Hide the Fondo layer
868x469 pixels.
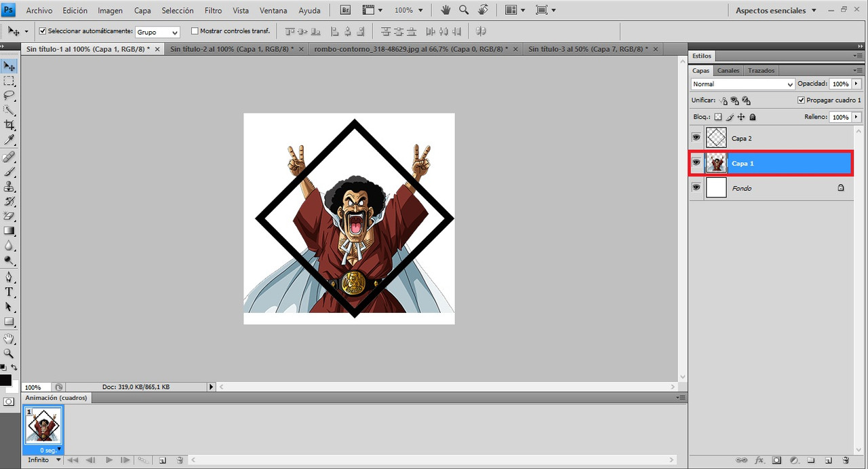click(x=696, y=188)
